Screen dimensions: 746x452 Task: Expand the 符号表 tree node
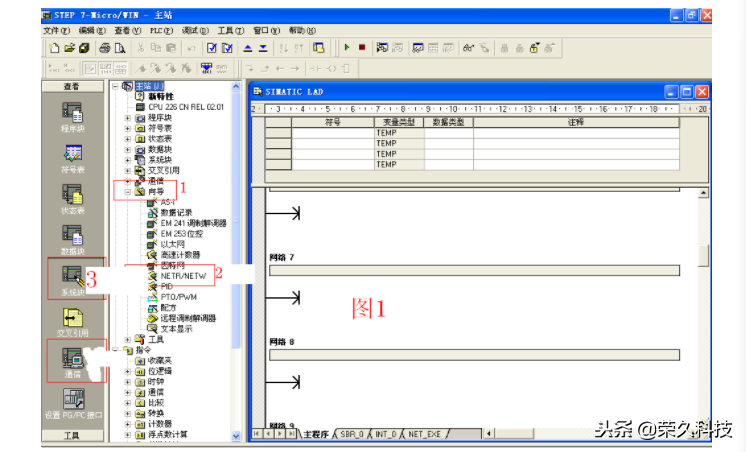[128, 128]
